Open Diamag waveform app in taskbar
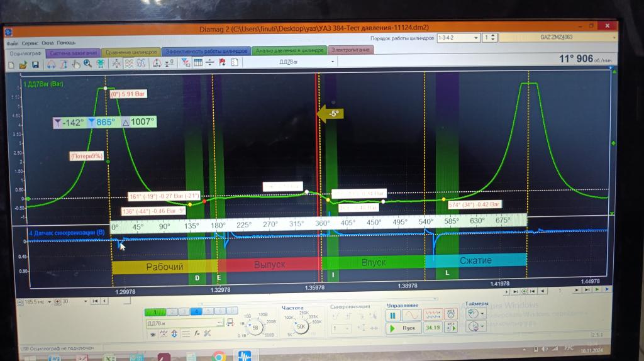 point(245,356)
